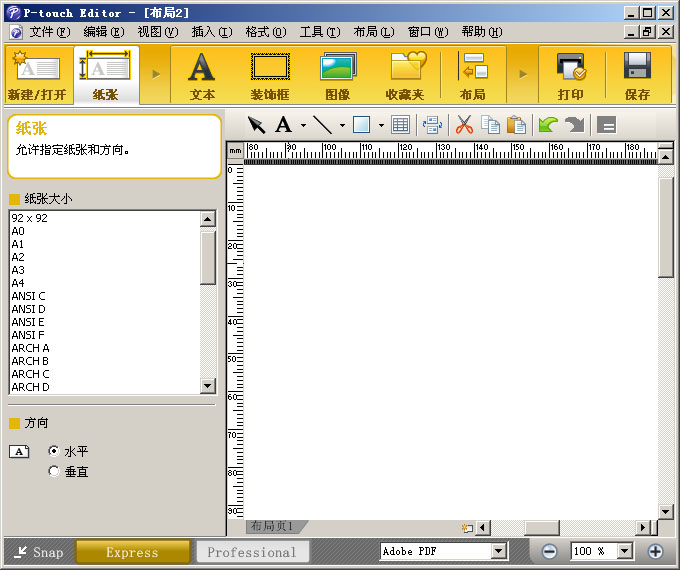Image resolution: width=680 pixels, height=570 pixels.
Task: Select paper size ARCH A
Action: (105, 348)
